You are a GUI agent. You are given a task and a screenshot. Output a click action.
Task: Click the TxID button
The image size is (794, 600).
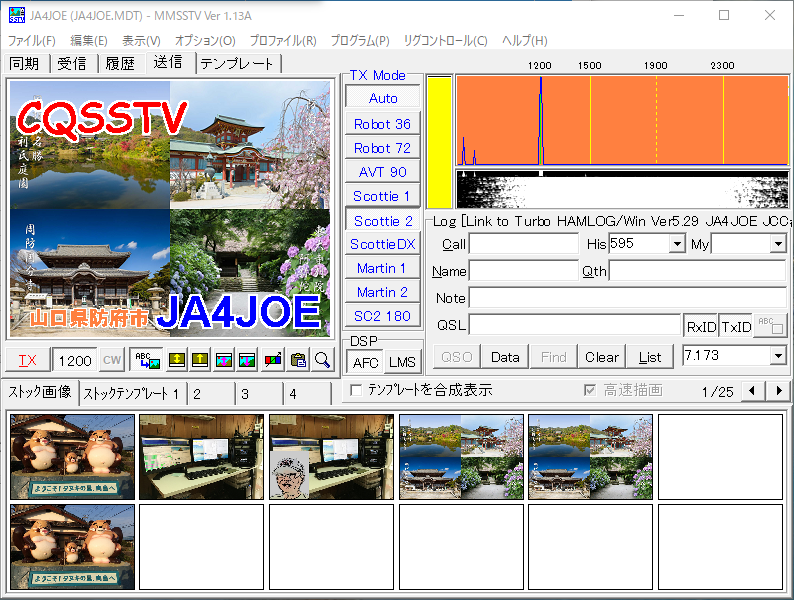736,327
